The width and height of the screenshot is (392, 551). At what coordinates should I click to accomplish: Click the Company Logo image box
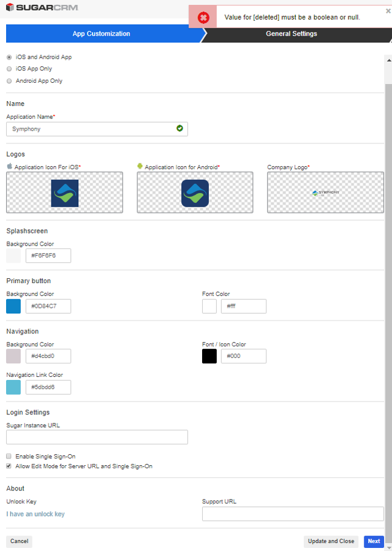click(325, 192)
